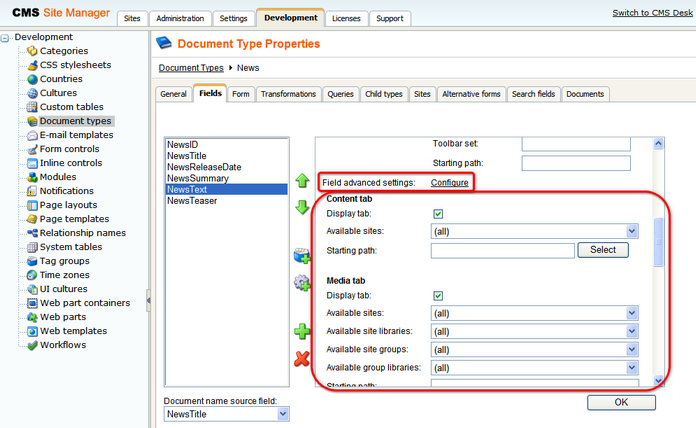This screenshot has height=428, width=696.
Task: Click the settings panel vertical scrollbar
Action: point(658,240)
